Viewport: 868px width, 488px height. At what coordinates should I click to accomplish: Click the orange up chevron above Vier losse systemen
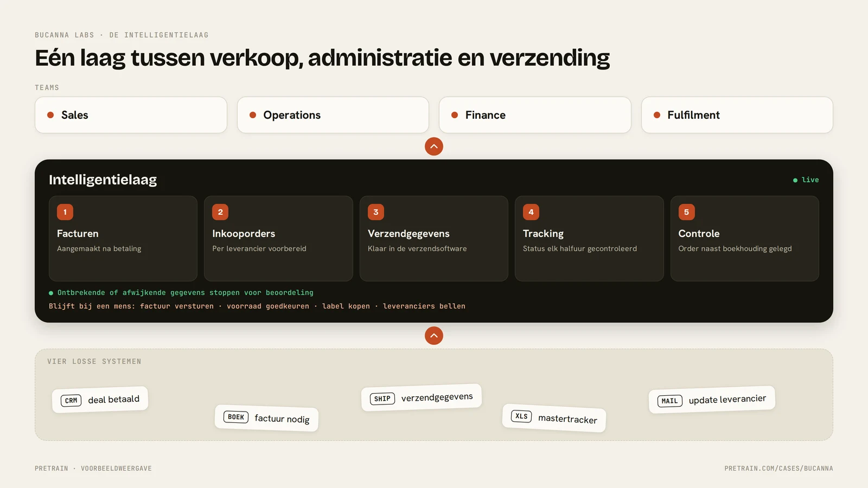(434, 336)
